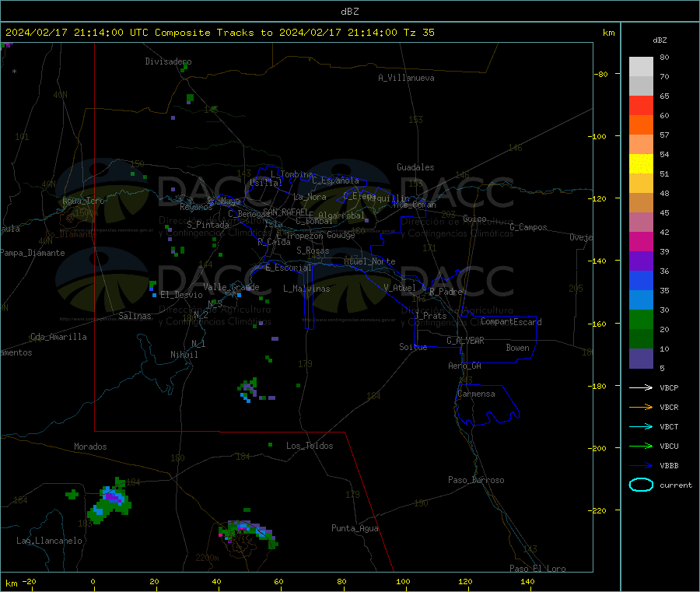
Task: Click the Pampa_Diamante map label
Action: click(x=33, y=253)
